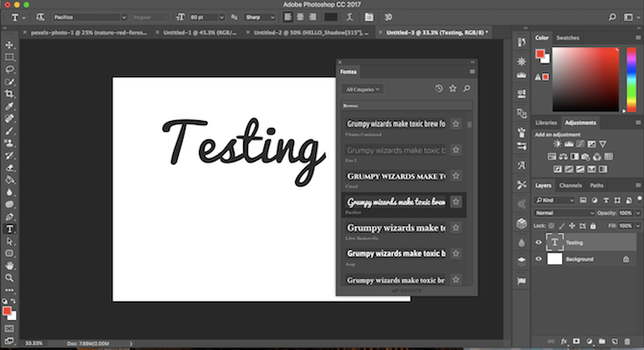Favorite the Pacifico font in Fontea
The width and height of the screenshot is (644, 350).
click(456, 202)
